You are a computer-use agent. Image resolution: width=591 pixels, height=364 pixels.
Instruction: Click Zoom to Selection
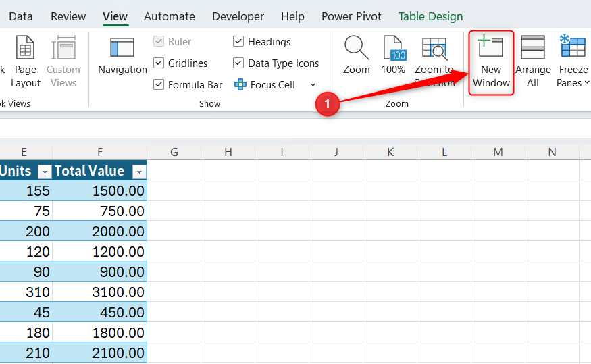(x=434, y=62)
